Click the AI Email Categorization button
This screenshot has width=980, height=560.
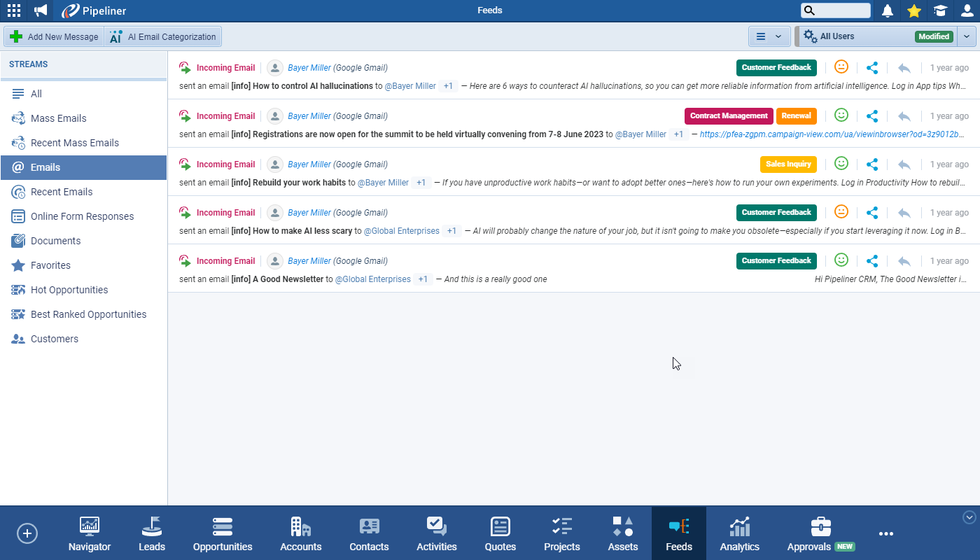[163, 37]
